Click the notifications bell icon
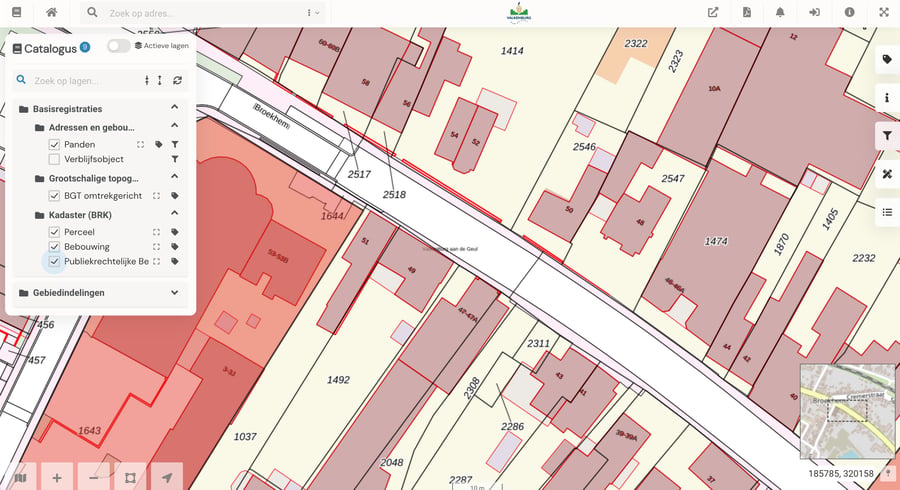This screenshot has width=900, height=490. point(780,12)
